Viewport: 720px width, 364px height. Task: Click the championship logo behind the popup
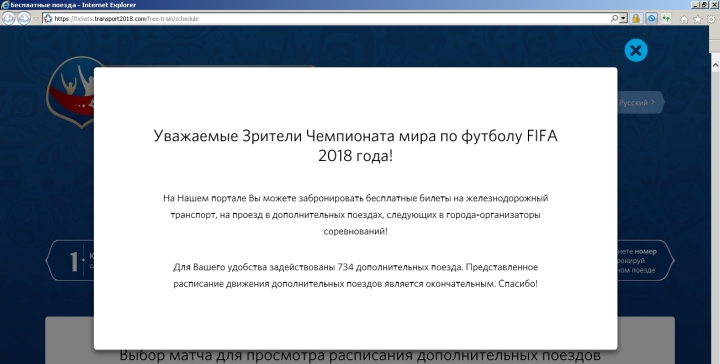70,92
